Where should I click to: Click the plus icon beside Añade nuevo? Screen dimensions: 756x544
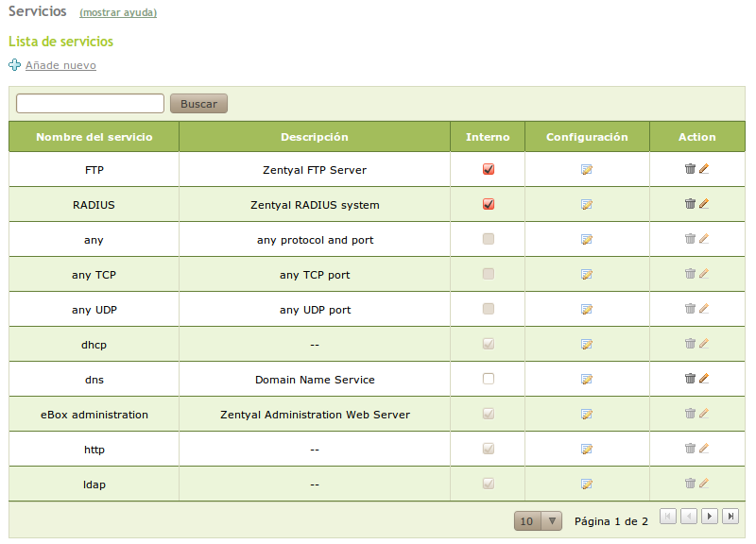(14, 64)
